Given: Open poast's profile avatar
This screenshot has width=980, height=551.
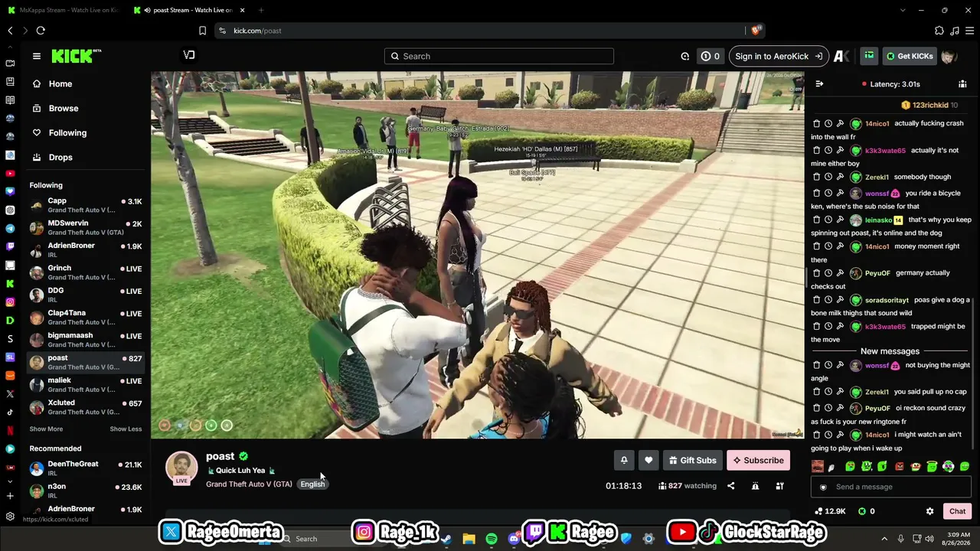Looking at the screenshot, I should [181, 468].
